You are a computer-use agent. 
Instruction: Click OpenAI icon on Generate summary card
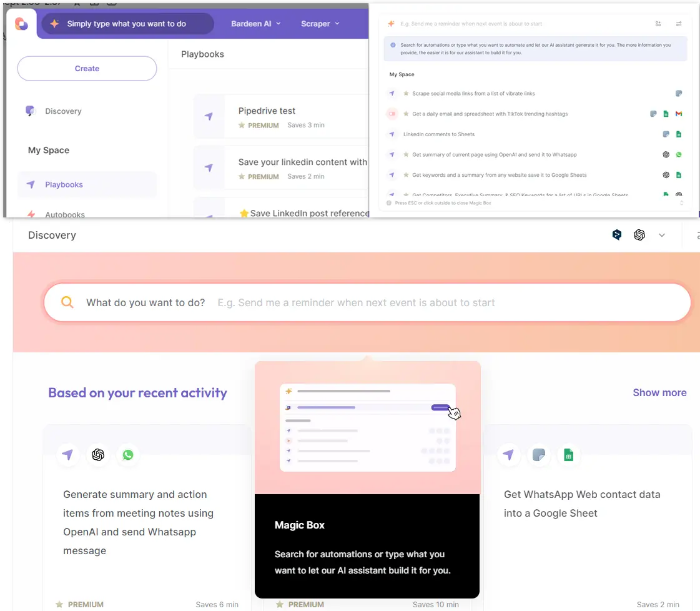point(98,455)
